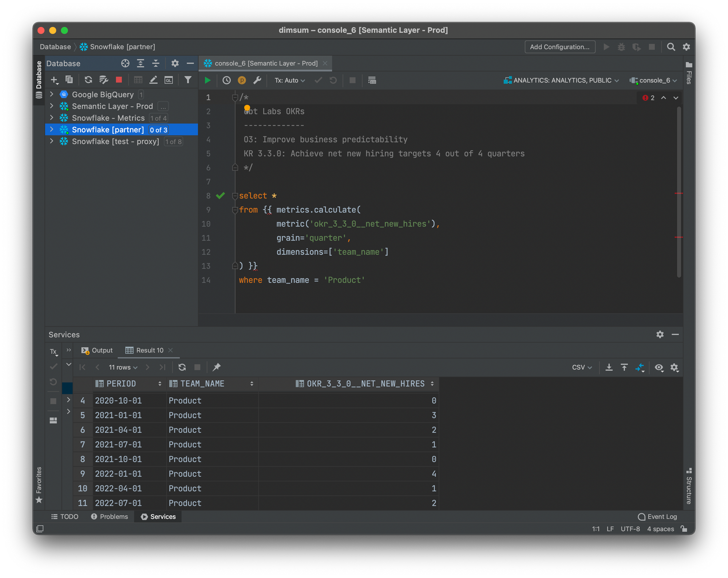Hide the Services panel with minus icon
The image size is (728, 578).
[x=675, y=334]
